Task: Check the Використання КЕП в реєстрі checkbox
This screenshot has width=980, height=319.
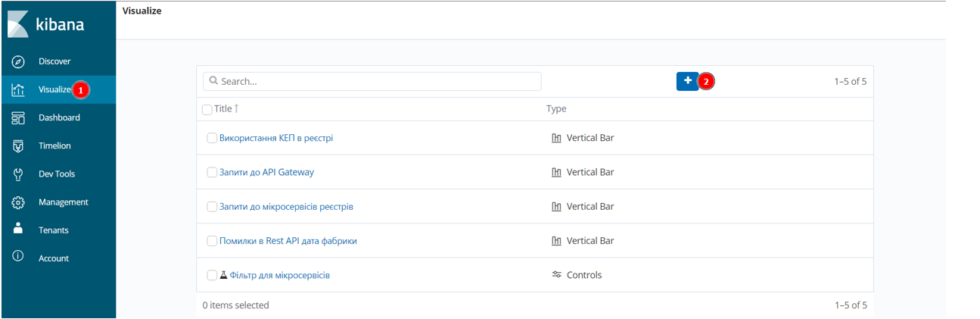Action: 212,138
